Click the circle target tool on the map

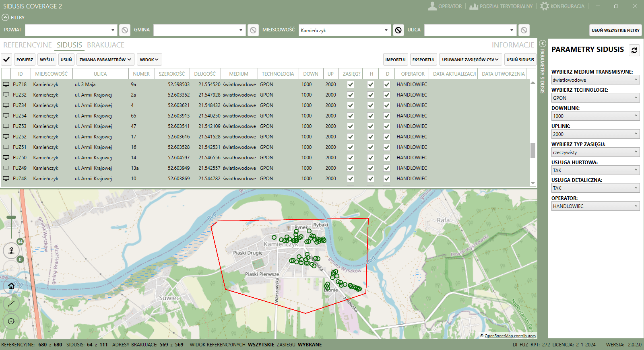(x=11, y=321)
